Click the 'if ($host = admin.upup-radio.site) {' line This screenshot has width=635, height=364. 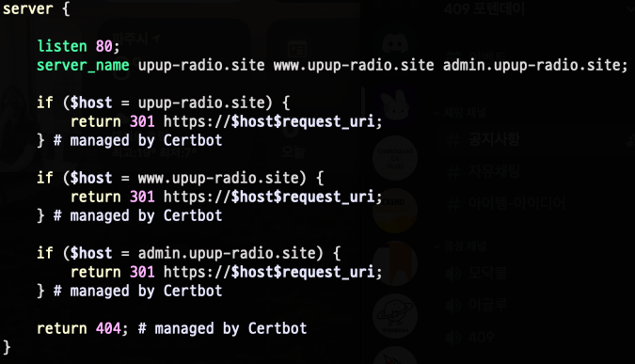tap(189, 253)
